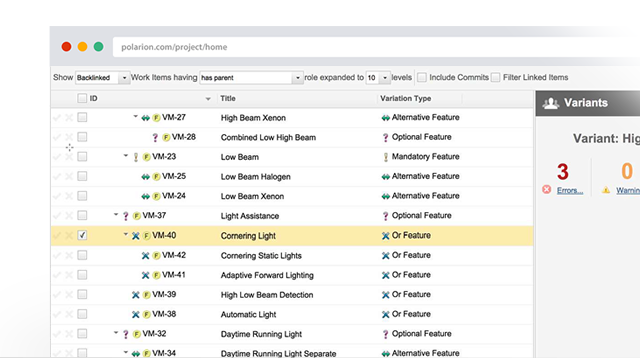Open the Errors link
The image size is (640, 360).
pyautogui.click(x=570, y=190)
